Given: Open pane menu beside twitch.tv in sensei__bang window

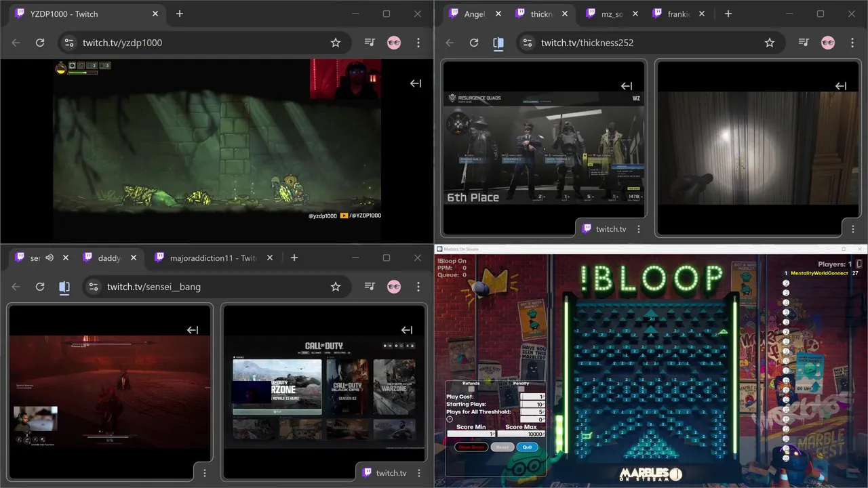Looking at the screenshot, I should click(419, 473).
